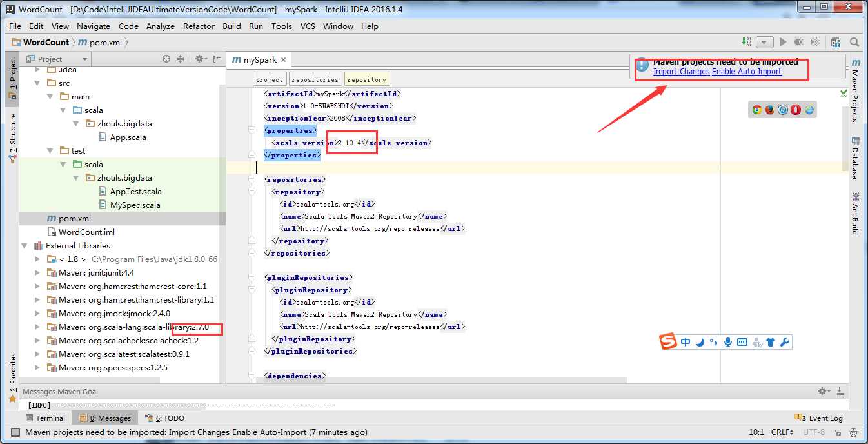The width and height of the screenshot is (868, 444).
Task: Open the Terminal tool tab
Action: click(x=45, y=418)
